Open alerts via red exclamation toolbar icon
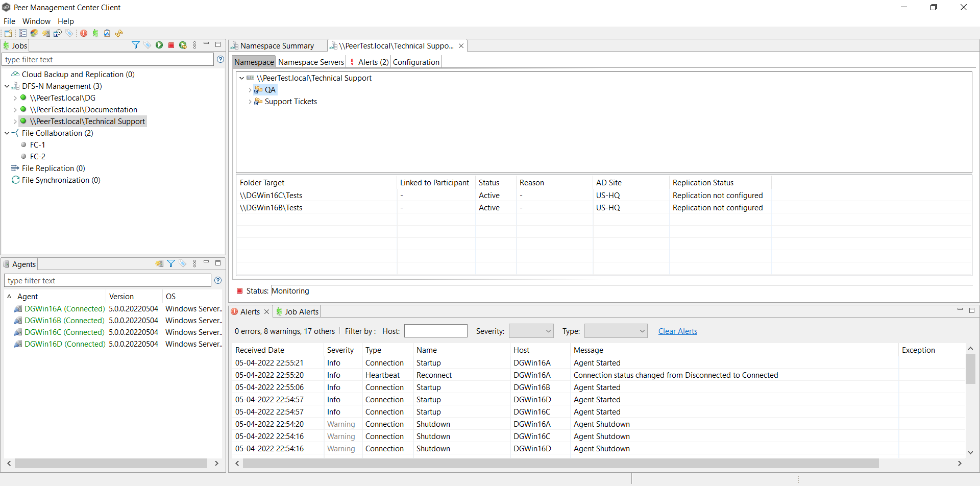 [84, 33]
